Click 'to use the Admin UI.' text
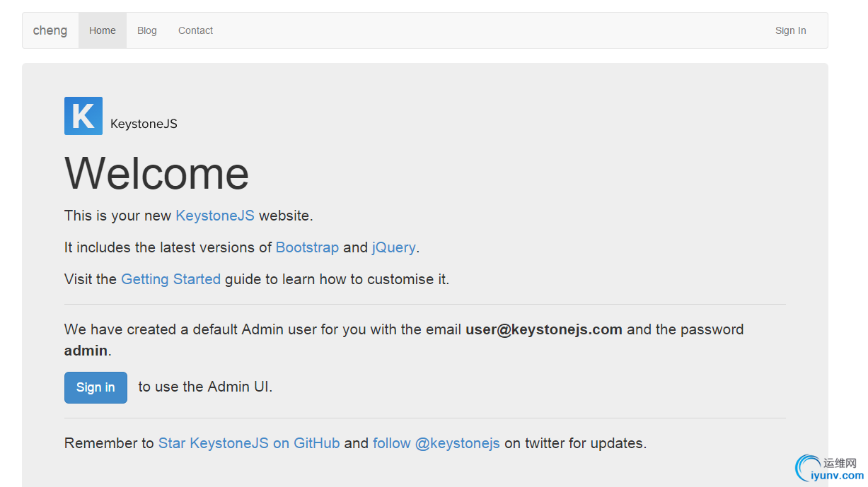Screen dimensions: 868x487 pyautogui.click(x=205, y=387)
